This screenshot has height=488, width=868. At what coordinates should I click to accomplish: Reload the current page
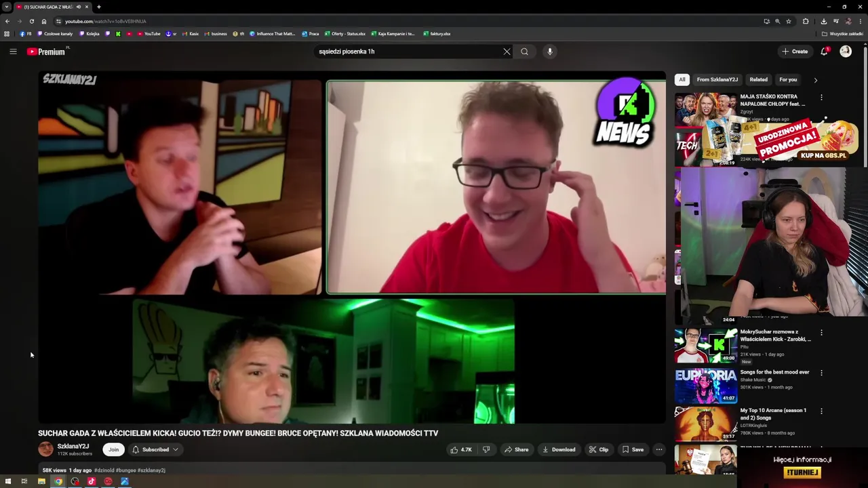[x=32, y=21]
